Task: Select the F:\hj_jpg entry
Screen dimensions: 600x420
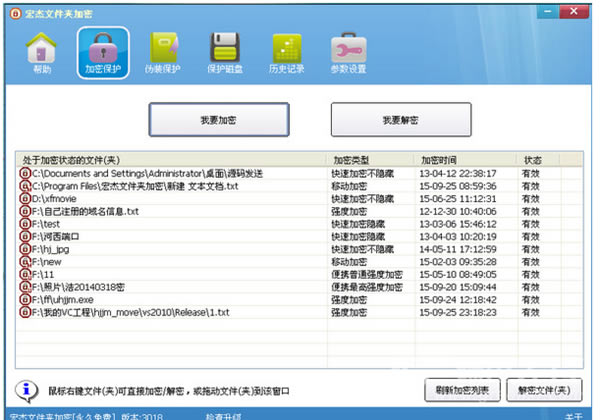Action: 50,249
